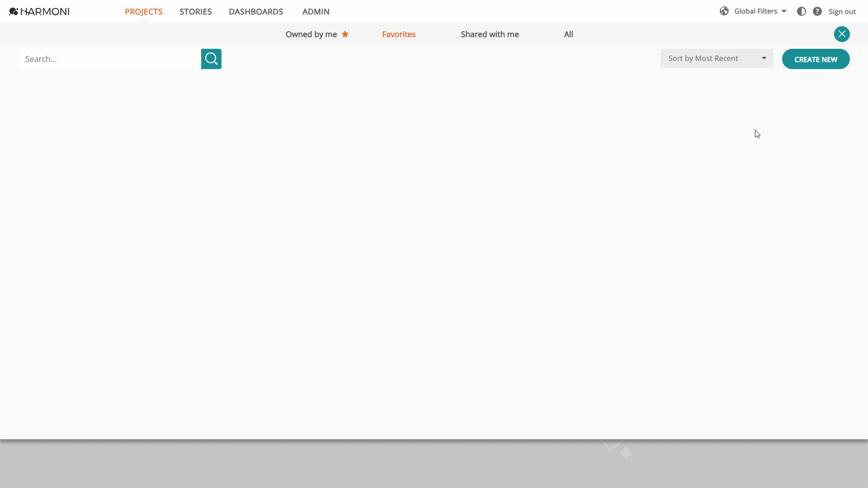Switch to Owned by me tab
This screenshot has width=868, height=488.
[x=311, y=34]
